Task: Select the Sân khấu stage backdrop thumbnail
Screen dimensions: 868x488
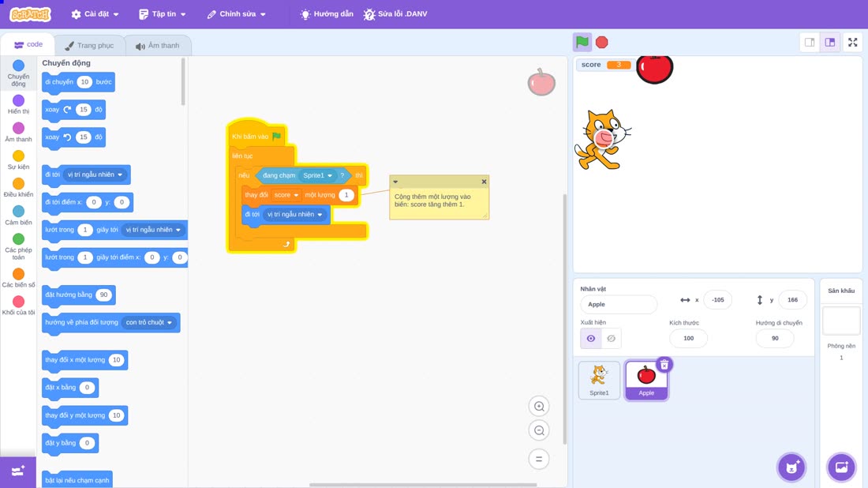Action: pos(841,321)
